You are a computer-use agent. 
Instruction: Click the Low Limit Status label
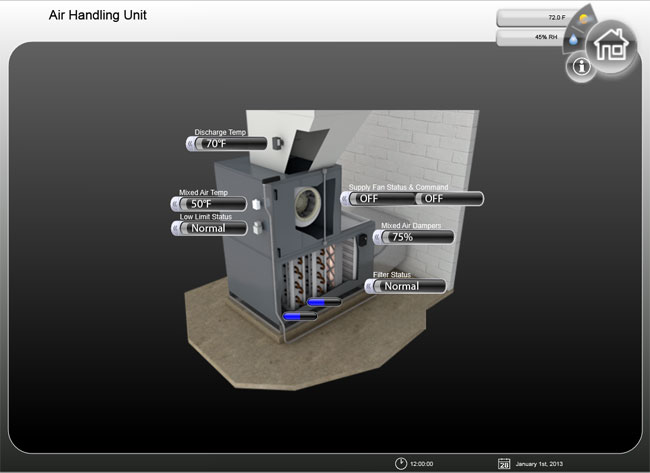tap(206, 217)
